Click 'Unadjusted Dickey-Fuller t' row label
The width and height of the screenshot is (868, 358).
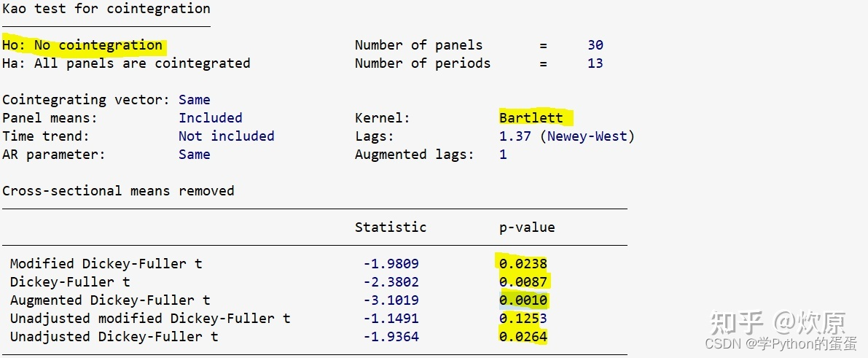(114, 337)
